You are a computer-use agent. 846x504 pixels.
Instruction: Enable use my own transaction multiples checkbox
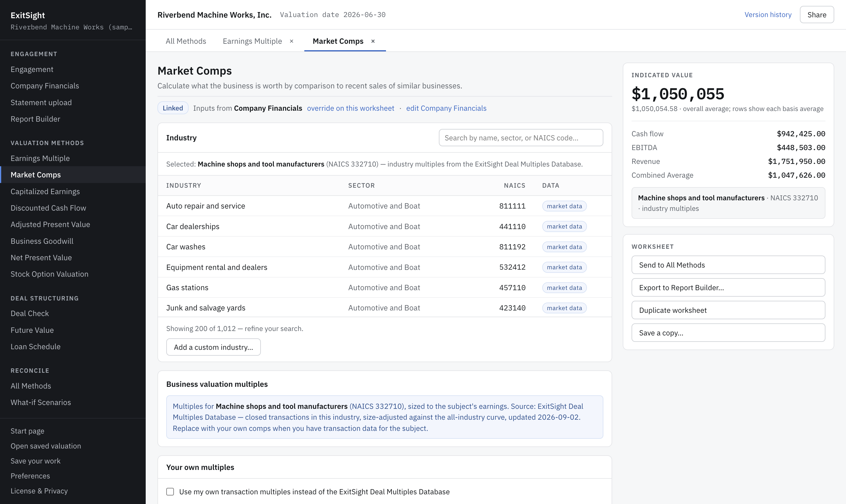170,491
